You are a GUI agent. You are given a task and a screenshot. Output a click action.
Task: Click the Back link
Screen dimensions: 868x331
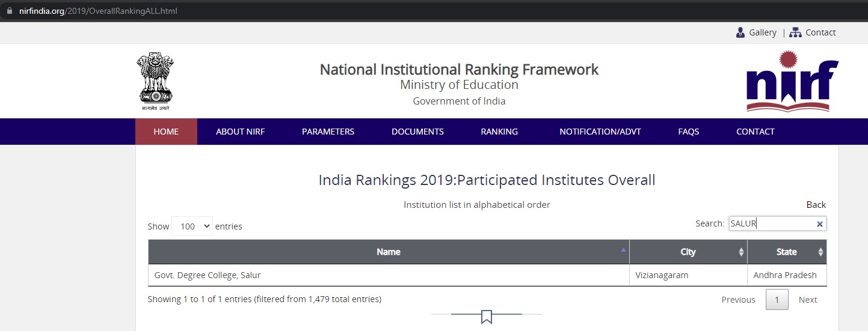point(816,205)
